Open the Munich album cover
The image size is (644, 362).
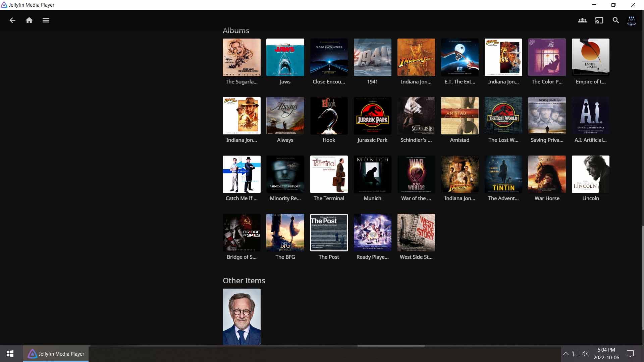pyautogui.click(x=372, y=174)
